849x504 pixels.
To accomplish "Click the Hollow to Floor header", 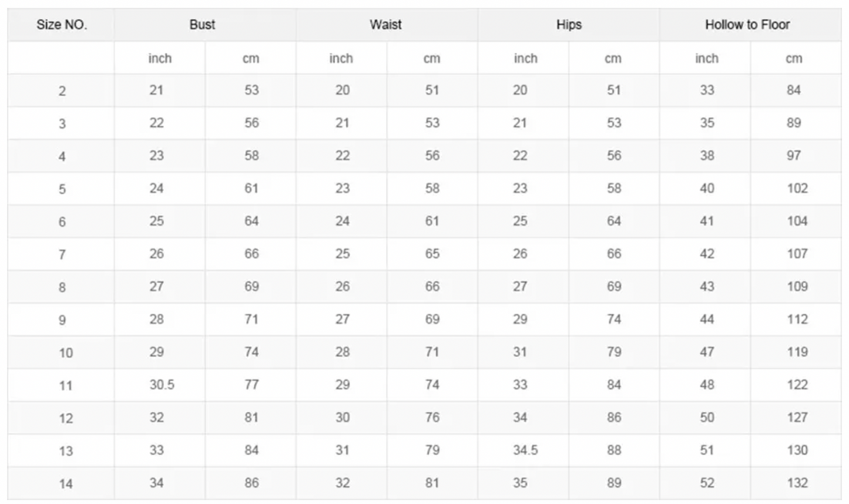I will pos(747,25).
